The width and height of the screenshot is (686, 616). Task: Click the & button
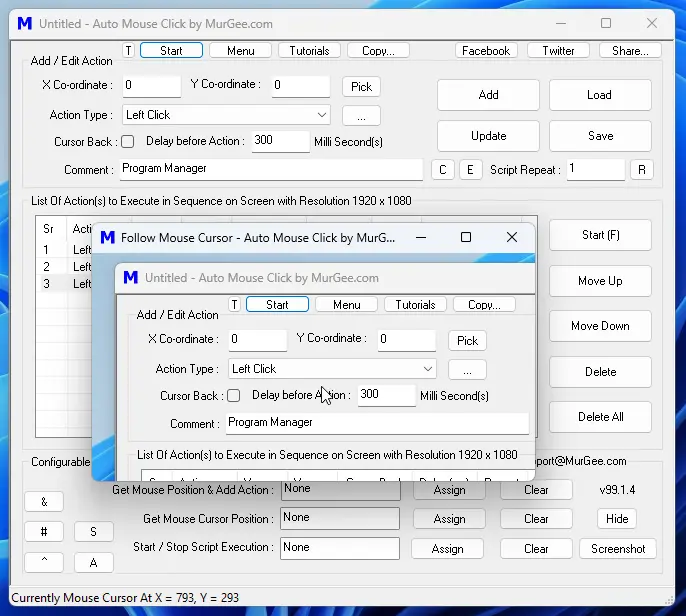[x=44, y=502]
